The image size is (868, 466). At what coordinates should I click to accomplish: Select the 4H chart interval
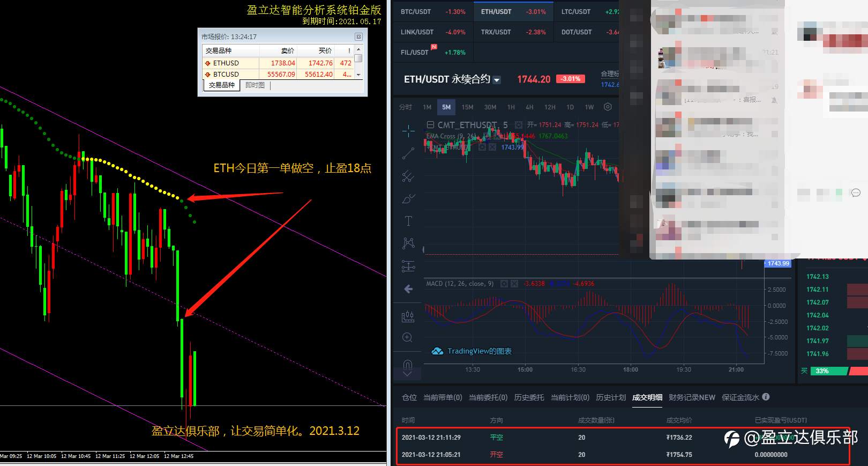point(529,107)
